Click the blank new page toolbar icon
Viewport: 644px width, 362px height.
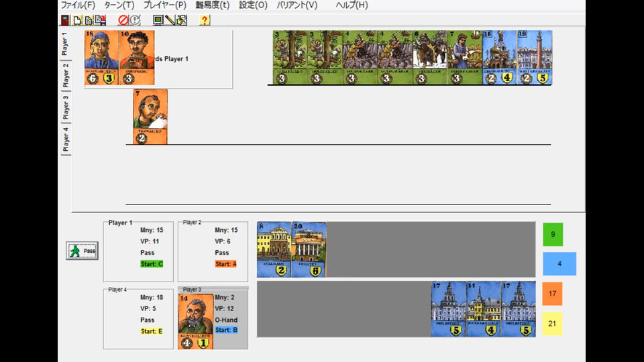pyautogui.click(x=77, y=20)
